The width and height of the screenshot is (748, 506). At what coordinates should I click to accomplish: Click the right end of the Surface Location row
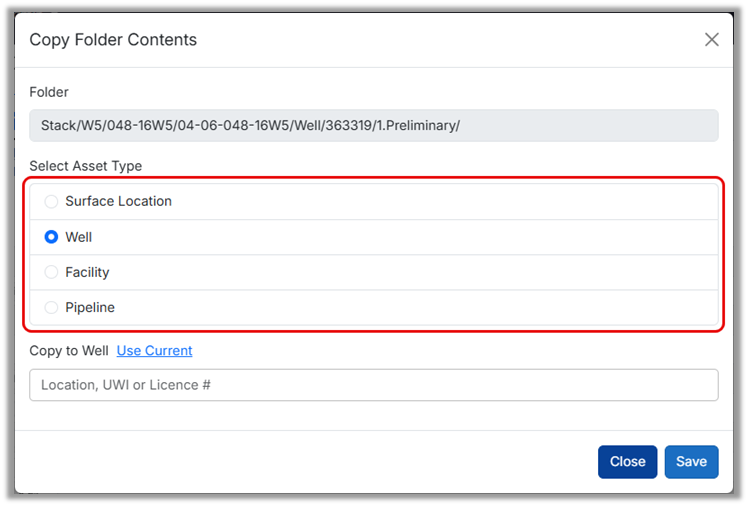(690, 201)
